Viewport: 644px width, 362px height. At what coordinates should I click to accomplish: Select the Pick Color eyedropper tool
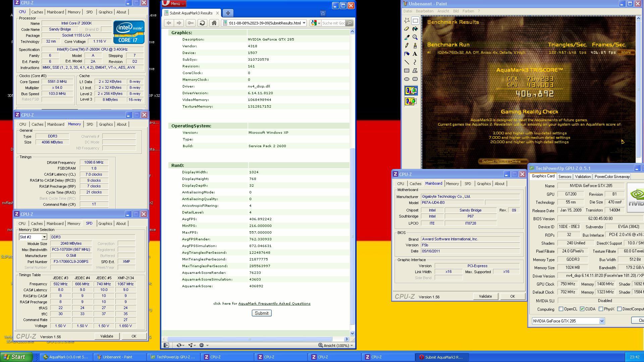[407, 37]
